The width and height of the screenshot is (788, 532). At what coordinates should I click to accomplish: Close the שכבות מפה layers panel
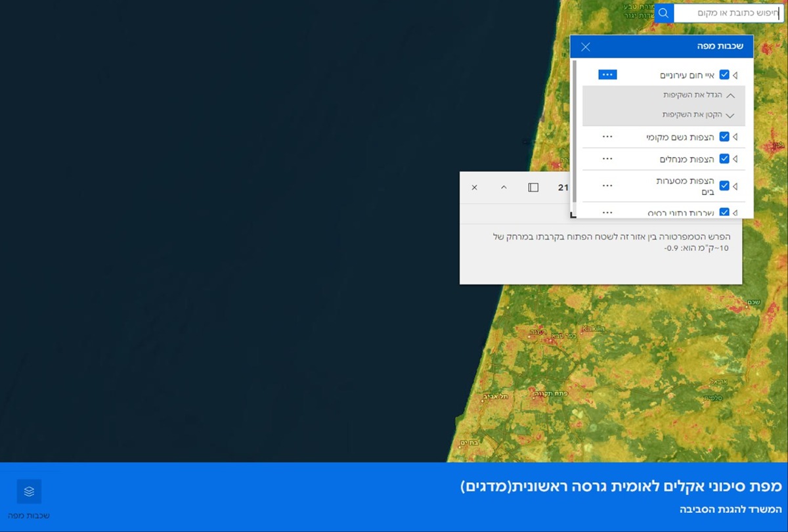point(586,47)
